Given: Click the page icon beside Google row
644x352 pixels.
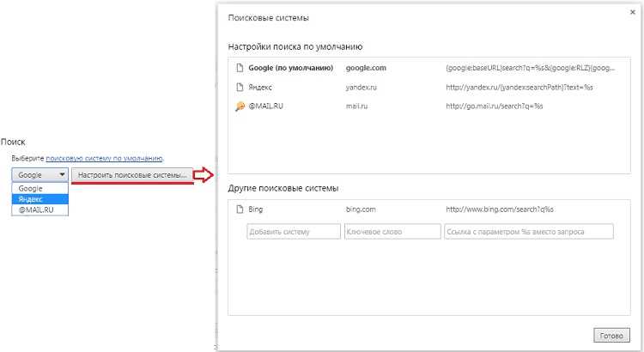Looking at the screenshot, I should click(240, 68).
